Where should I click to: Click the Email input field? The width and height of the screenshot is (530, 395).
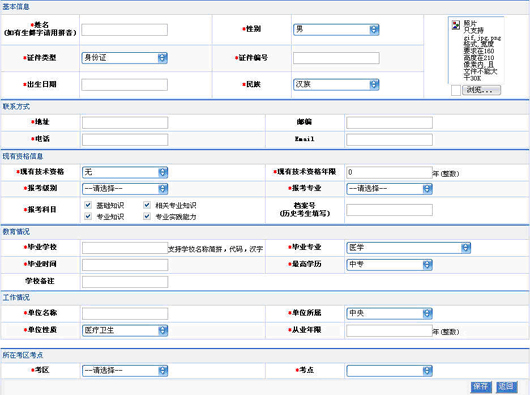[389, 139]
